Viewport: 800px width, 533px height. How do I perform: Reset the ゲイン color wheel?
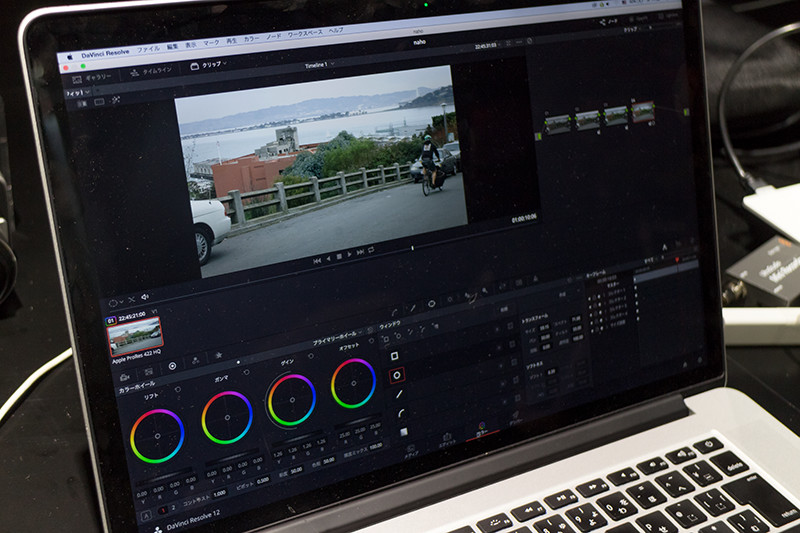(311, 356)
